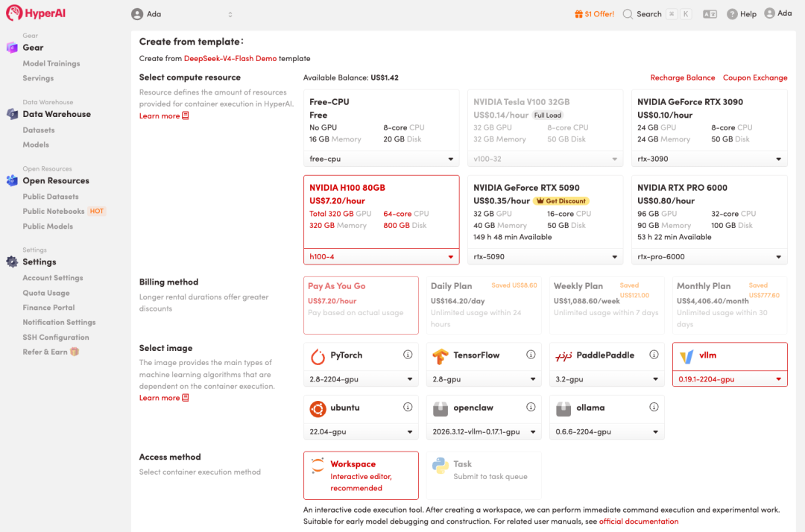This screenshot has width=805, height=532.
Task: Open Model Trainings in the sidebar
Action: pyautogui.click(x=51, y=63)
